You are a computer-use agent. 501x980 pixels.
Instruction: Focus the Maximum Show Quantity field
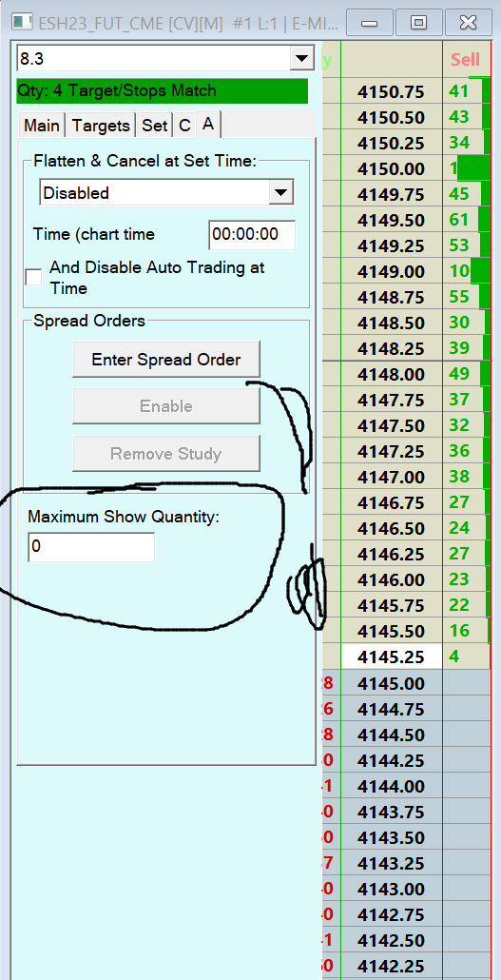point(91,547)
